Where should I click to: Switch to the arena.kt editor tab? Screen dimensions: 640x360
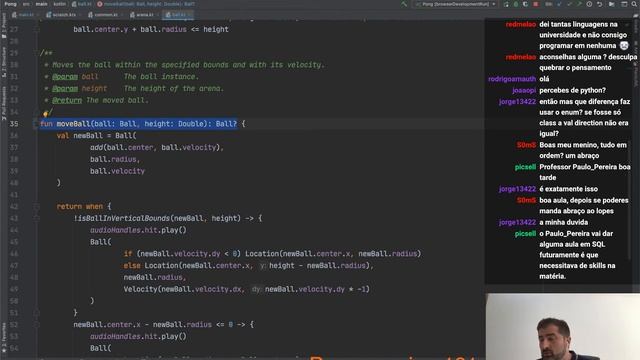tap(143, 15)
